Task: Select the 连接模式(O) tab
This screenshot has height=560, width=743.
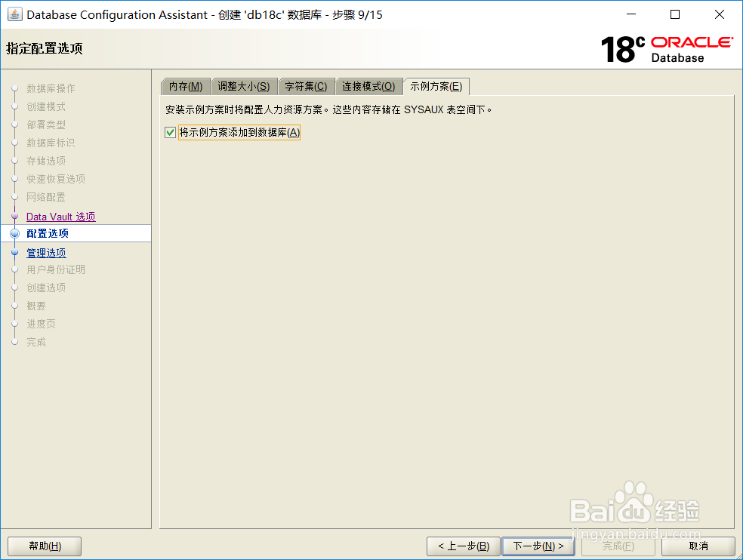Action: [x=370, y=86]
